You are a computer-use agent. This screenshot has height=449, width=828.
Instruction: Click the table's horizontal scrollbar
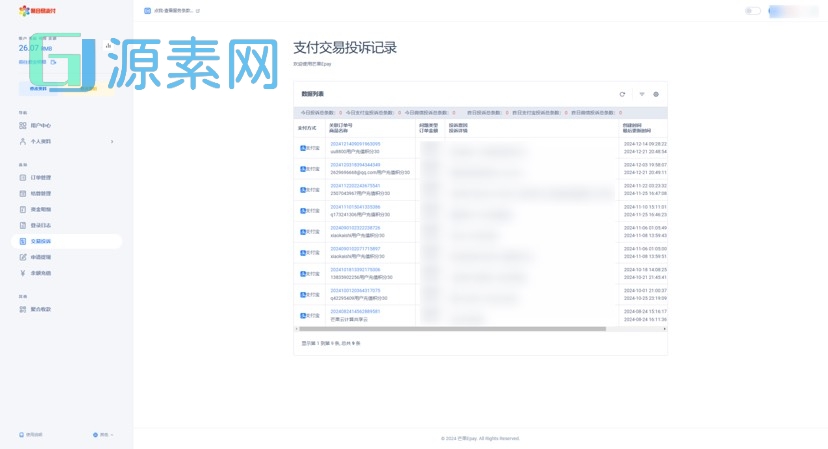click(x=450, y=328)
